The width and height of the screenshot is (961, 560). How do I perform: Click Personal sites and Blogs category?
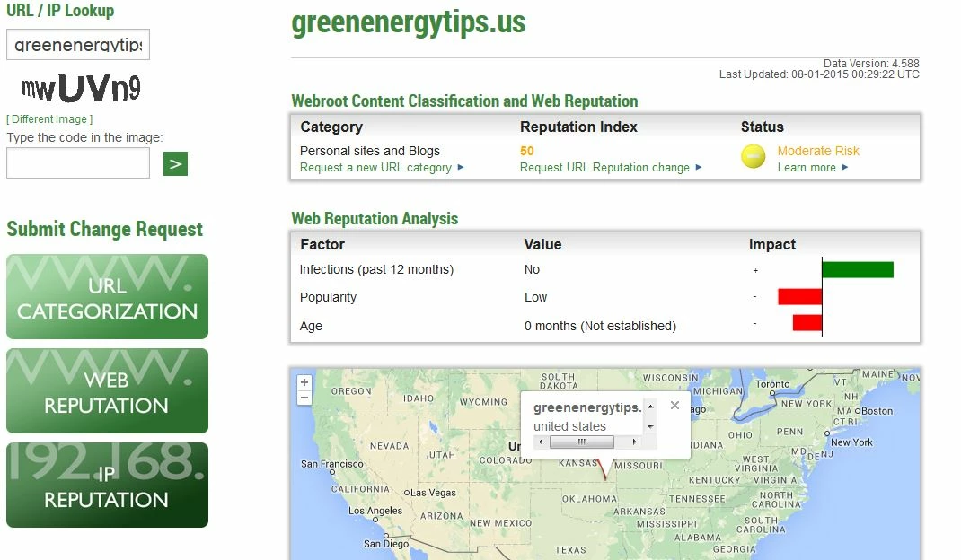pos(369,151)
